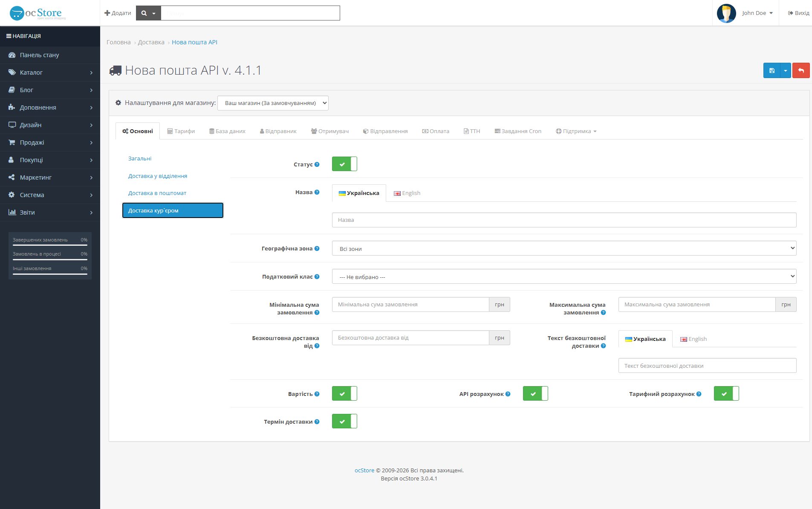Open the Географічна зона dropdown

[564, 248]
